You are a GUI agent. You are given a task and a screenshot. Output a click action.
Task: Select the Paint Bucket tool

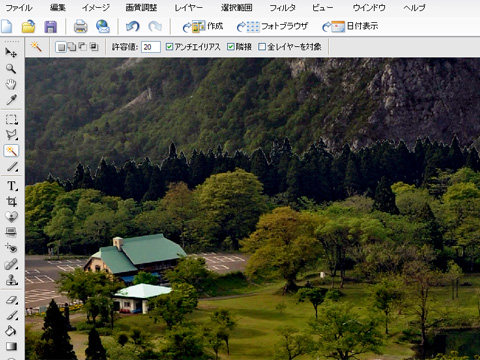[11, 331]
